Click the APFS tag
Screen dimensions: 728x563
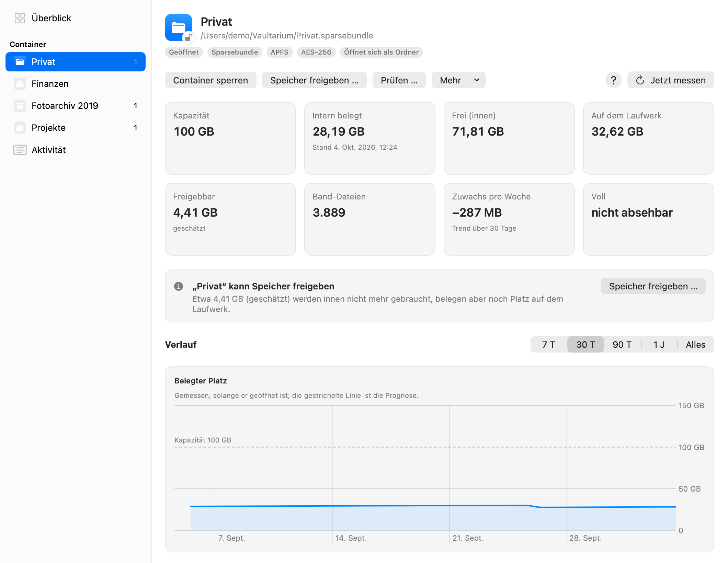click(x=280, y=52)
